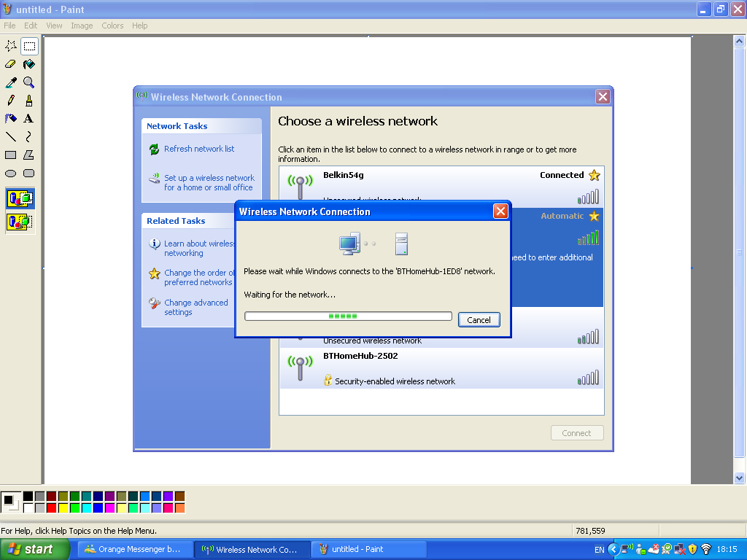Select the Text tool

[29, 118]
